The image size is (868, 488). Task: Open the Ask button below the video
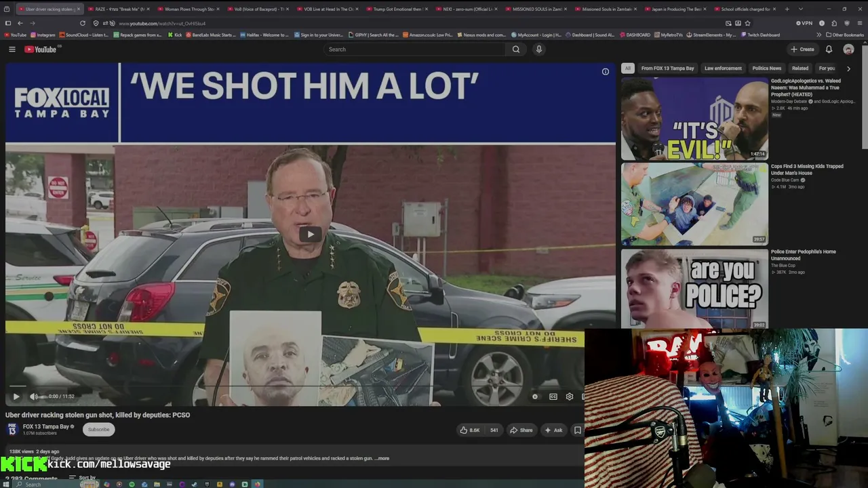point(553,430)
